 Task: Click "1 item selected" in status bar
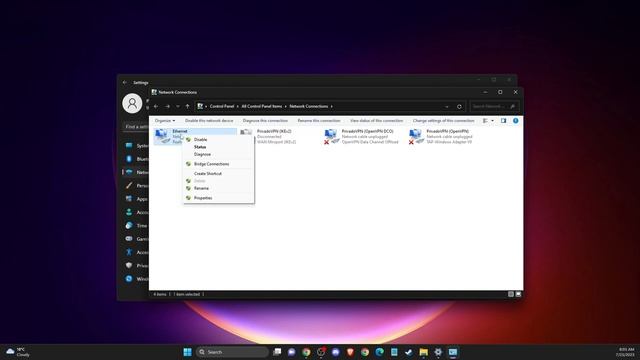[187, 294]
